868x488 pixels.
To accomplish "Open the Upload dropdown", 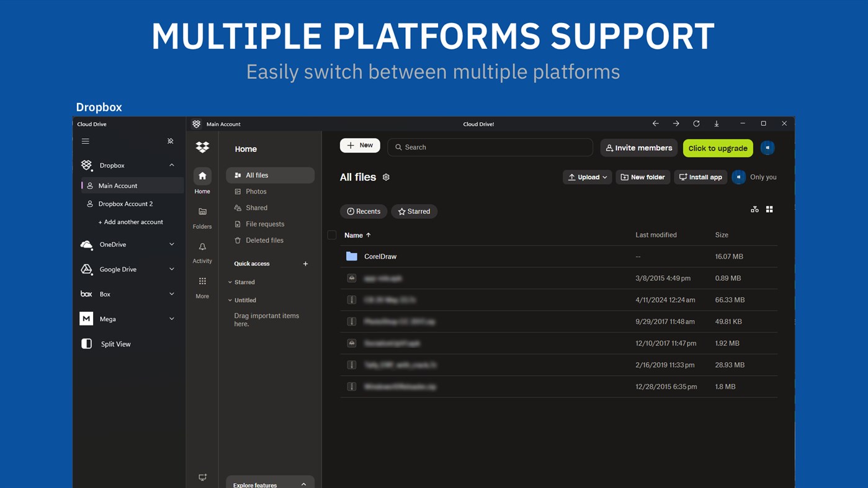I will 588,177.
